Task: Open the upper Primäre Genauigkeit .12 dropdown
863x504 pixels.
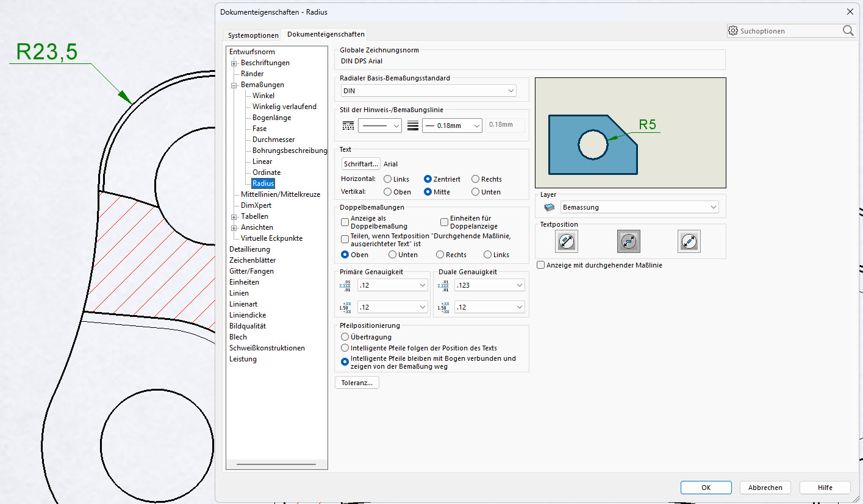Action: click(393, 285)
